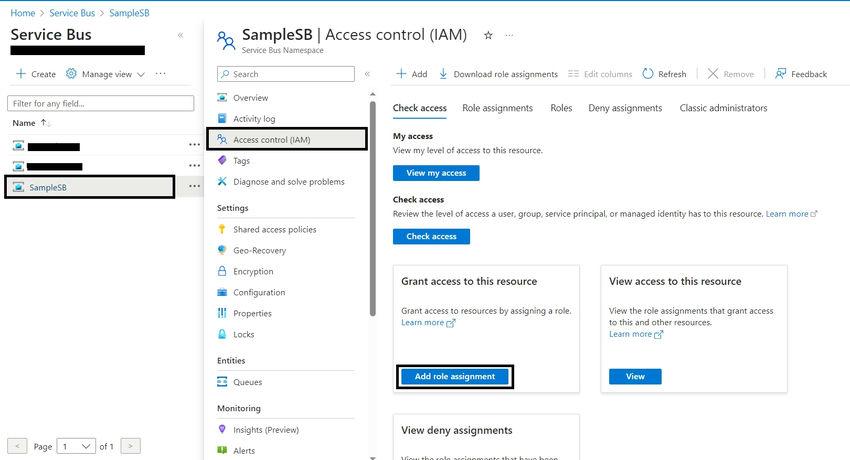Viewport: 850px width, 460px height.
Task: Collapse the Service Bus list panel
Action: pyautogui.click(x=180, y=35)
